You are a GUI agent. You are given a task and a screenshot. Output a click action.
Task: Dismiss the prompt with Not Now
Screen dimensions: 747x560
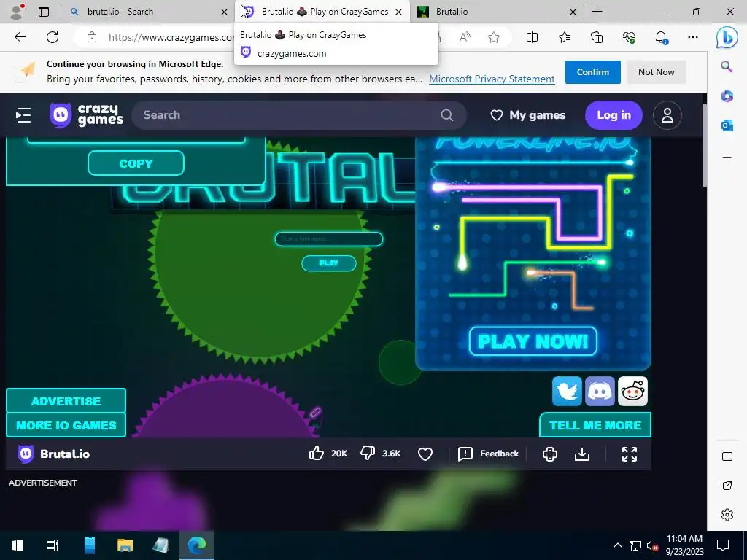click(x=656, y=72)
